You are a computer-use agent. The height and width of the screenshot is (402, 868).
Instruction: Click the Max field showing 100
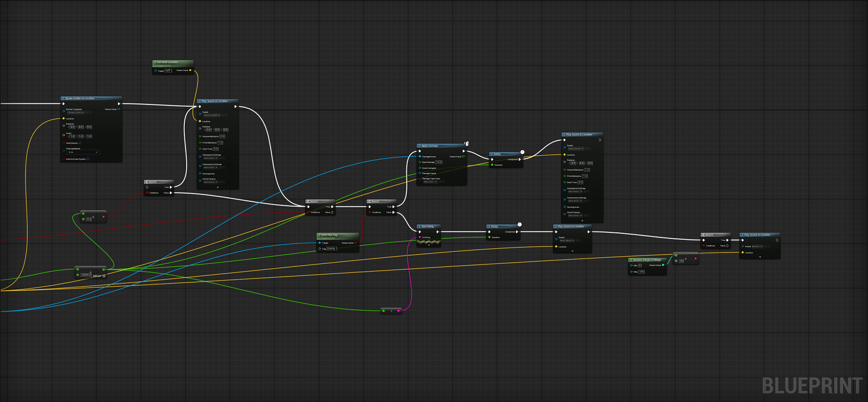tap(642, 272)
